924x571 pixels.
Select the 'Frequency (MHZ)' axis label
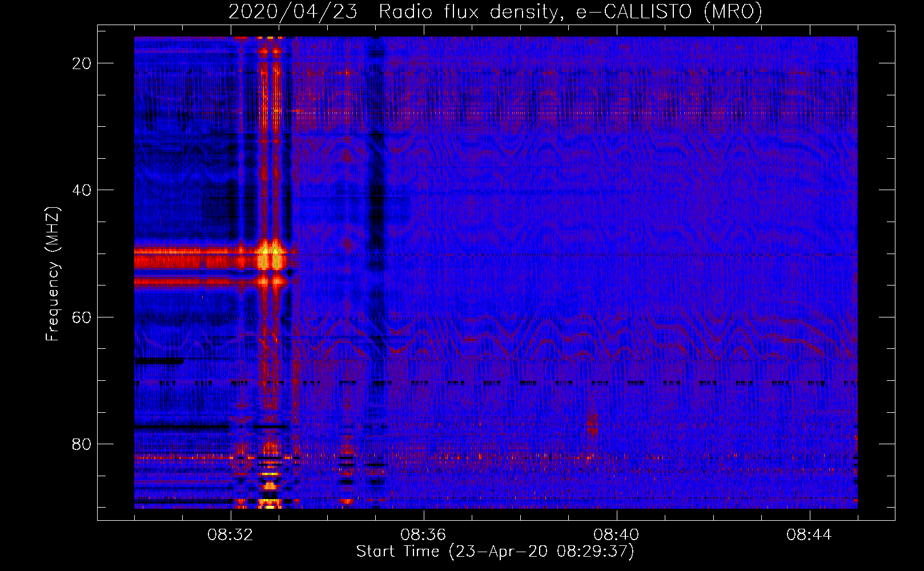pos(53,274)
